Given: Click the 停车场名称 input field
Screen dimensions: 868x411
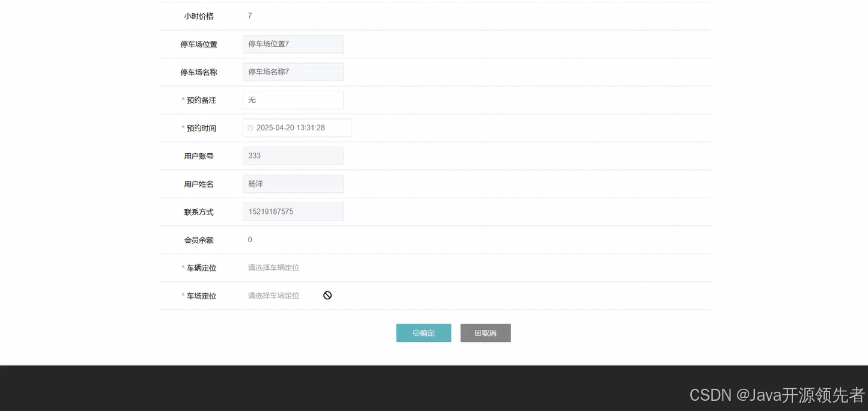Looking at the screenshot, I should click(x=293, y=72).
